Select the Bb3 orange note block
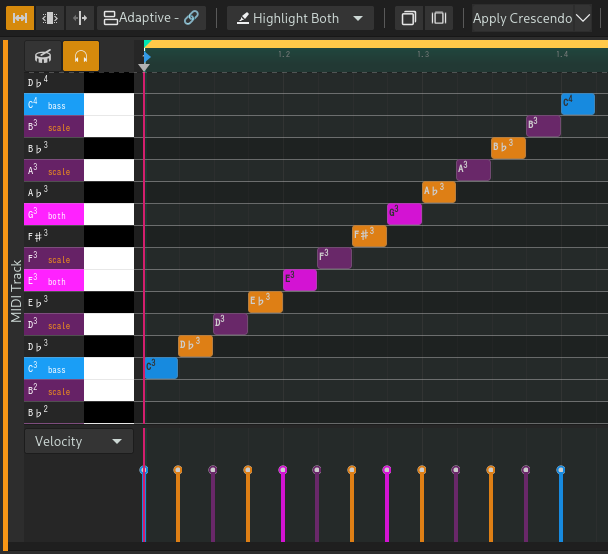The image size is (608, 554). tap(508, 148)
